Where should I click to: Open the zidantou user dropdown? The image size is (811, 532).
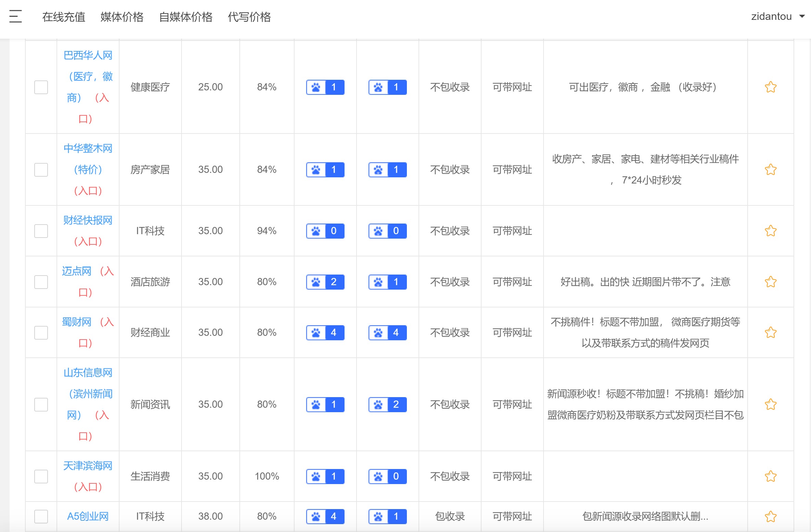(x=778, y=16)
